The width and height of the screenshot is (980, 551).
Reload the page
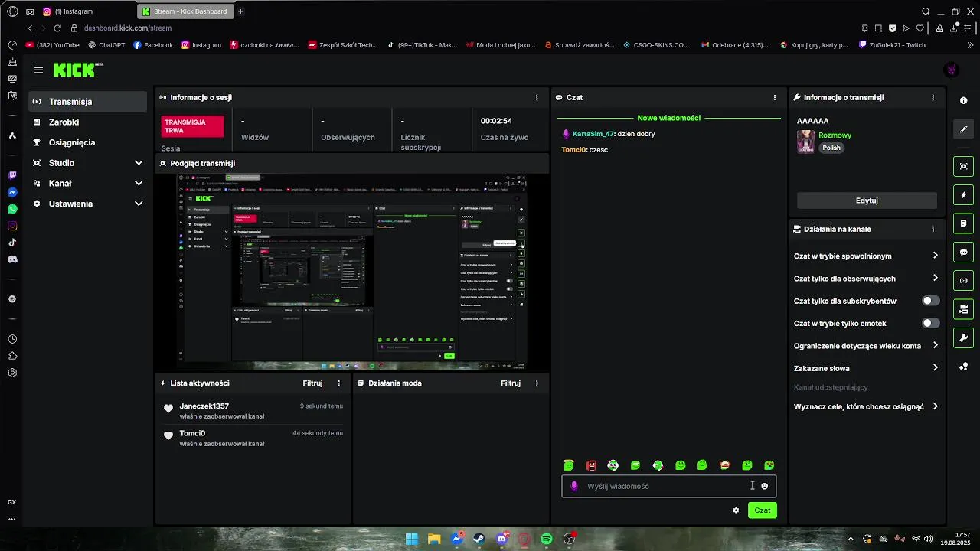click(57, 28)
